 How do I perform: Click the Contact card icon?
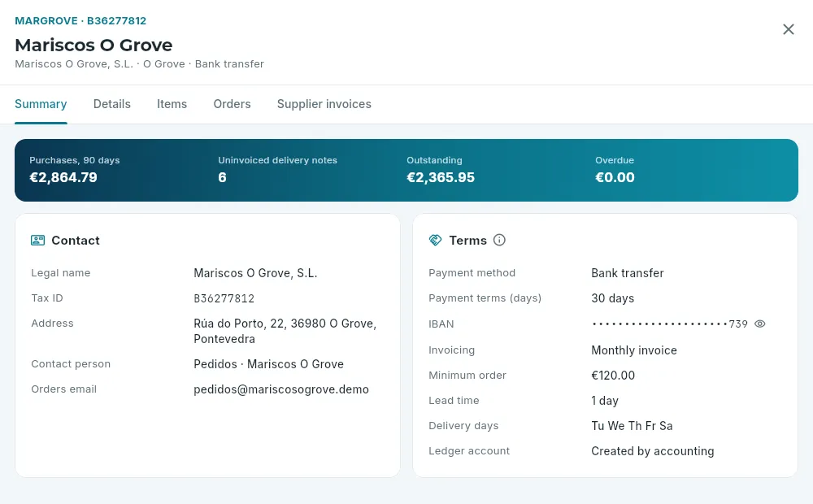click(38, 240)
